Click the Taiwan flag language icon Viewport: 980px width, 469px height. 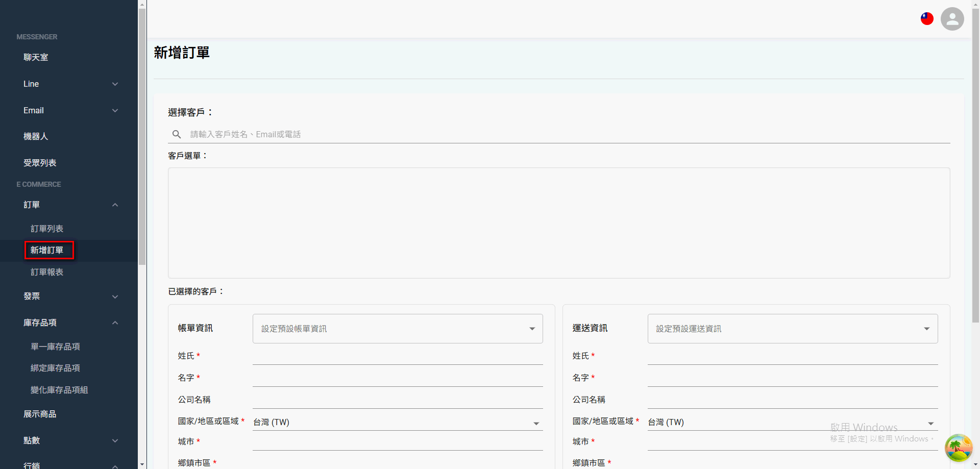(927, 18)
